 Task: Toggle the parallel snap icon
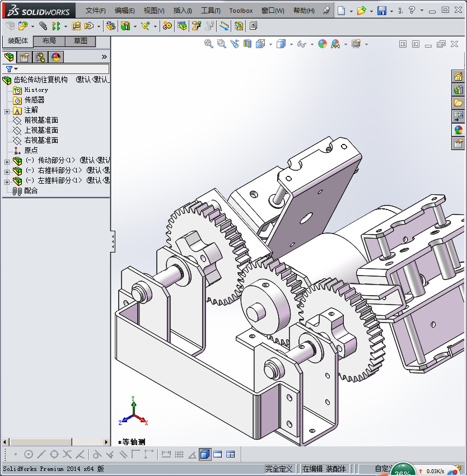point(123,455)
